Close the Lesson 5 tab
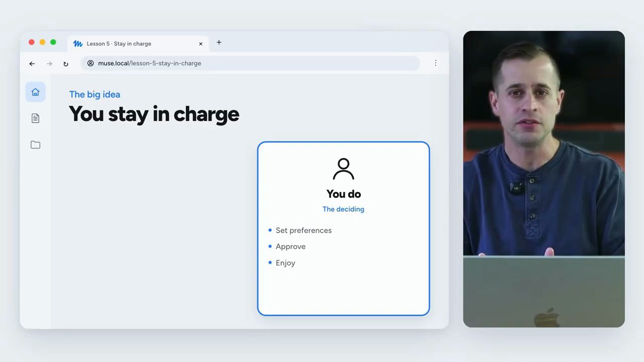644x362 pixels. coord(201,44)
